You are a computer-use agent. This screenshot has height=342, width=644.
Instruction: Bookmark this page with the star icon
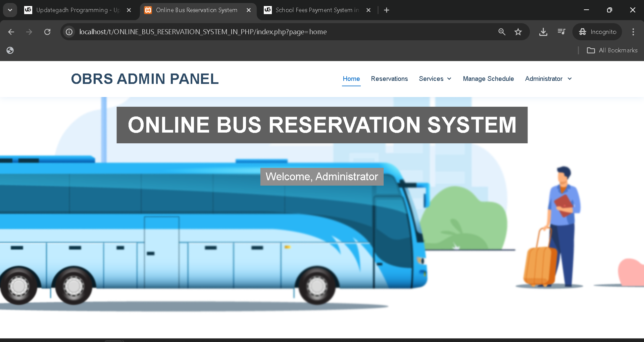pyautogui.click(x=518, y=32)
